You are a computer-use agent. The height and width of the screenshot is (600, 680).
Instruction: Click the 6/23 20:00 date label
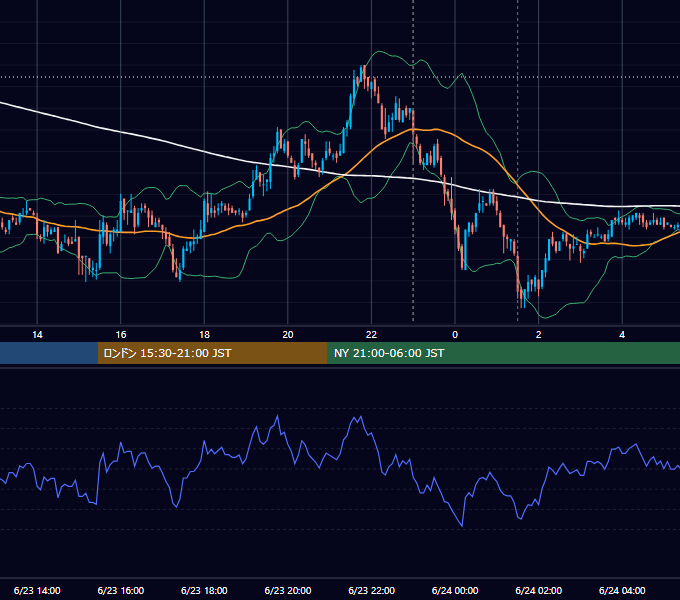(288, 590)
